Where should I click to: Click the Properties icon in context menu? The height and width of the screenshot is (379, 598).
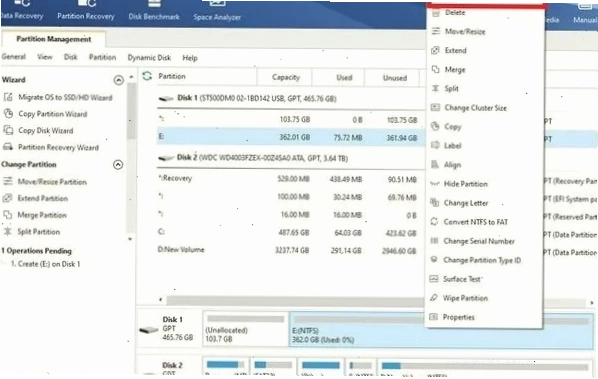(433, 317)
